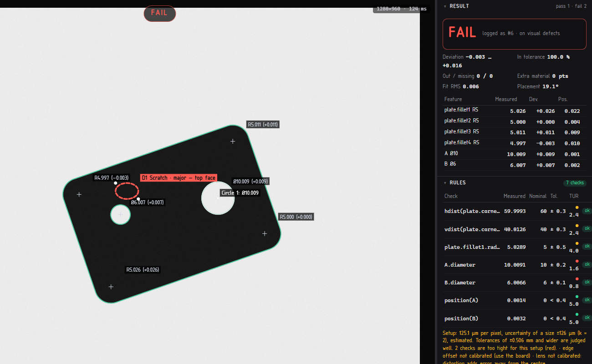Select the plate.fillet4 R5 feature row

(x=515, y=143)
